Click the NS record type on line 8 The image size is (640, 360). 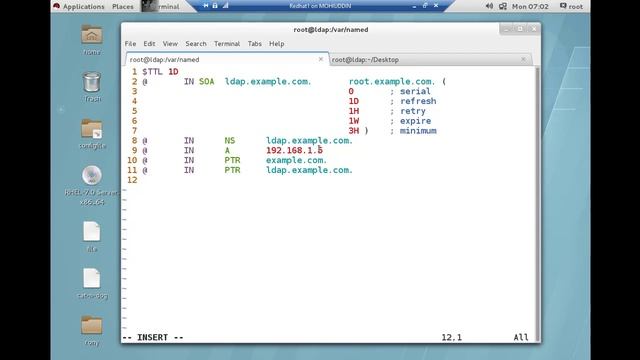click(x=230, y=141)
